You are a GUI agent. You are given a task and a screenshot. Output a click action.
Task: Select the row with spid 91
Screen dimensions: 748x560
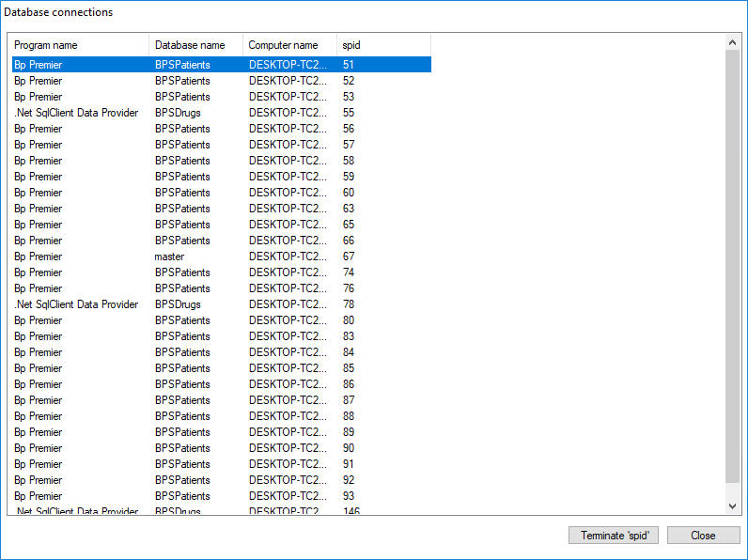tap(222, 464)
